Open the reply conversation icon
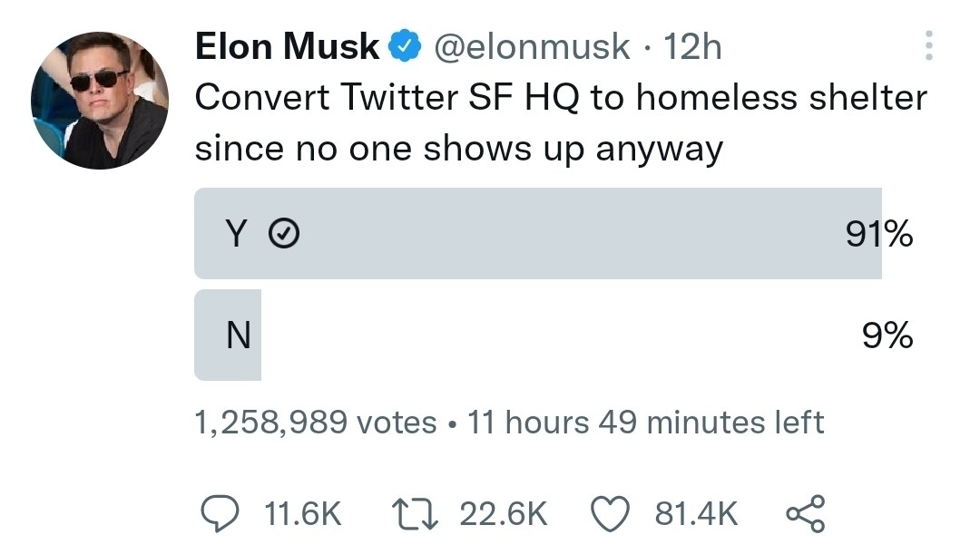 [x=218, y=513]
